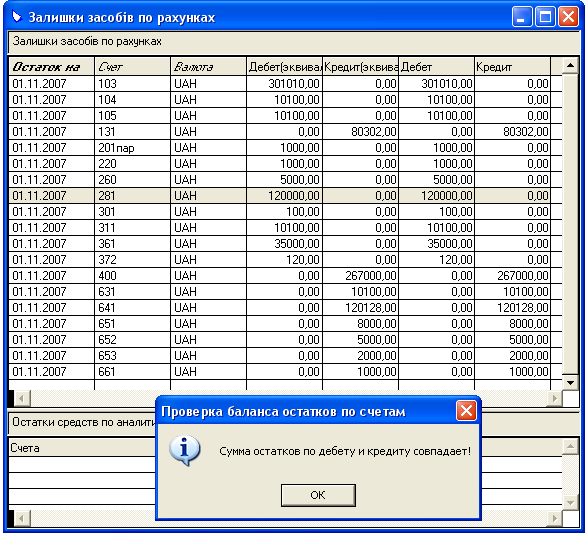Click the Валюта column header
Image resolution: width=587 pixels, height=536 pixels.
[x=209, y=67]
